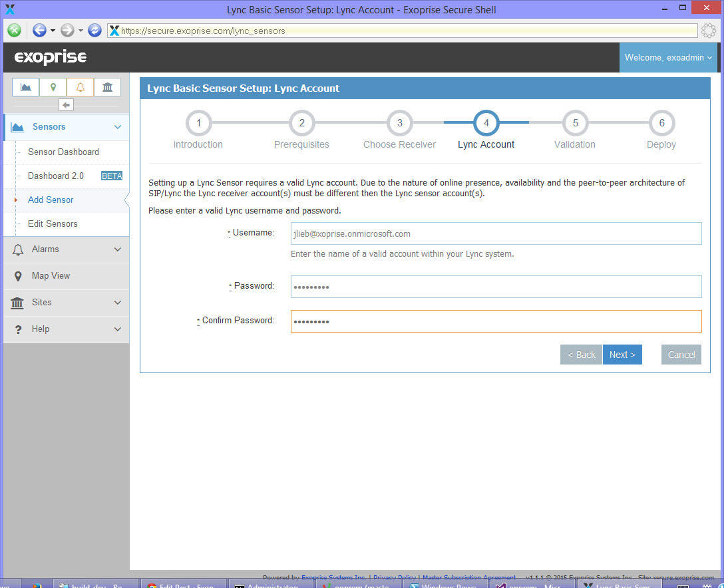Viewport: 724px width, 588px height.
Task: Click the blue refresh page icon
Action: (x=94, y=31)
